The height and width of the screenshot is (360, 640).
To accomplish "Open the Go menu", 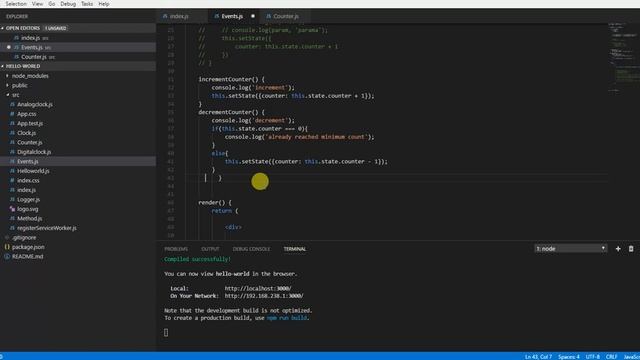I will (x=52, y=4).
